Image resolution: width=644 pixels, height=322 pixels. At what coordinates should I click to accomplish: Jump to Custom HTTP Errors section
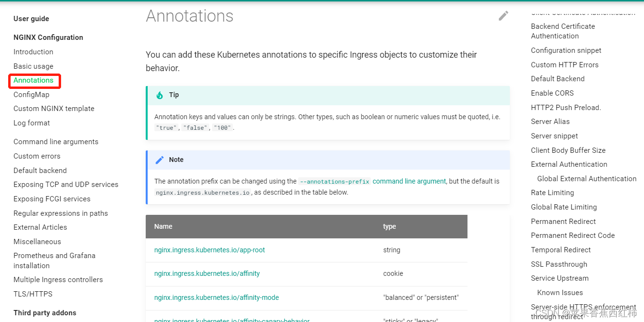tap(565, 65)
